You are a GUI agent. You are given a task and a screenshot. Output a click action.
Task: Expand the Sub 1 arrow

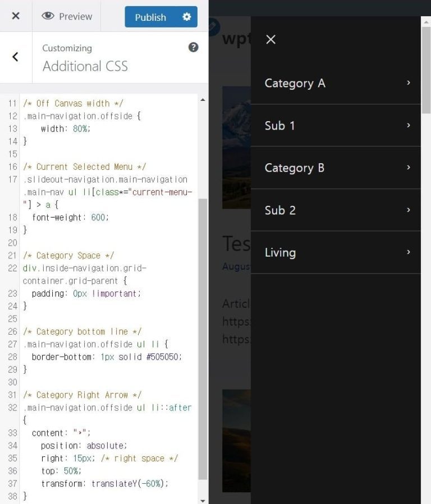(x=408, y=126)
